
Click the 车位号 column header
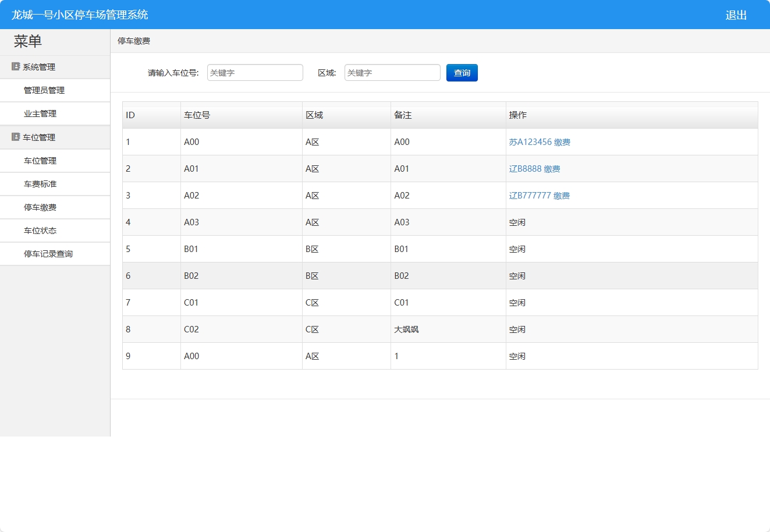pos(197,115)
